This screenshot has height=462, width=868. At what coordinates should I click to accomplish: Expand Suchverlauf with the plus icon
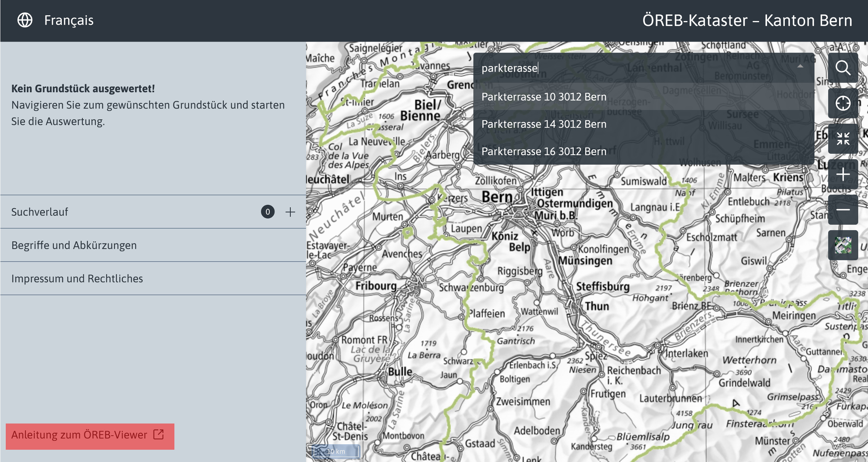[290, 212]
